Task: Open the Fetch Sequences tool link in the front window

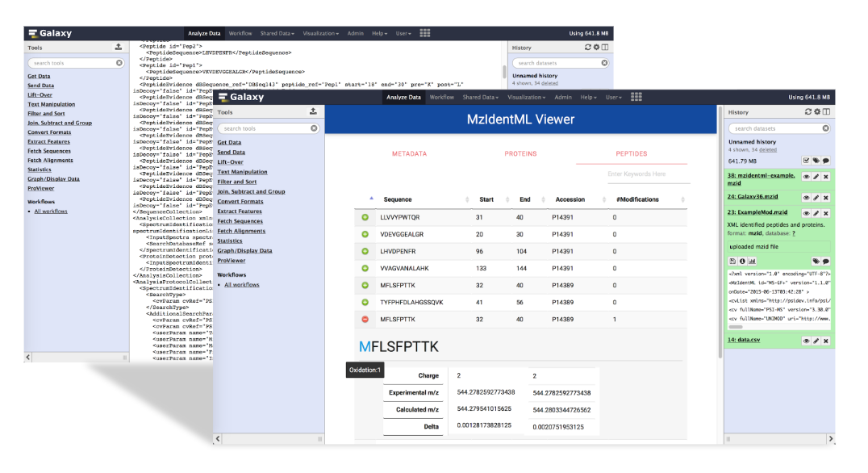Action: point(240,221)
